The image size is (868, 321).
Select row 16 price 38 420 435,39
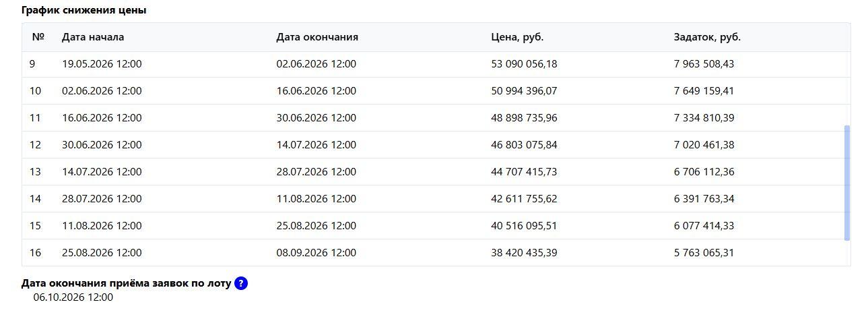524,253
